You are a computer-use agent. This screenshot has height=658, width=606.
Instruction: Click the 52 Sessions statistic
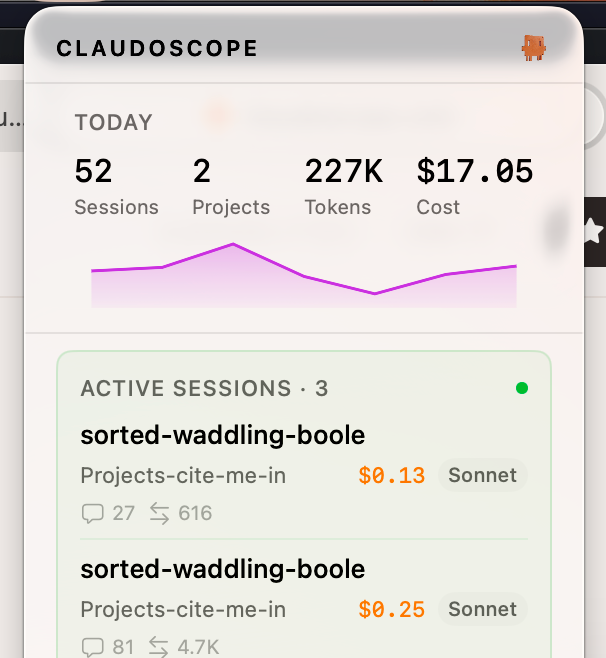point(116,186)
